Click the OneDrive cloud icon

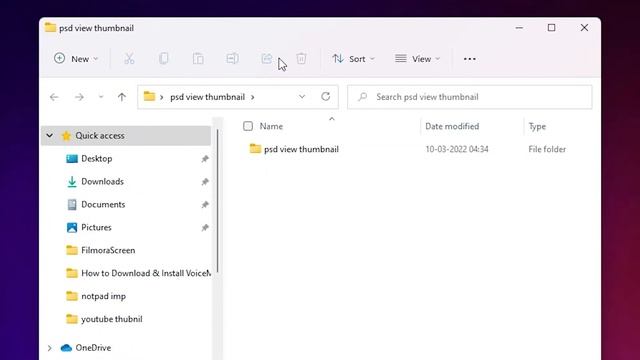[x=66, y=348]
